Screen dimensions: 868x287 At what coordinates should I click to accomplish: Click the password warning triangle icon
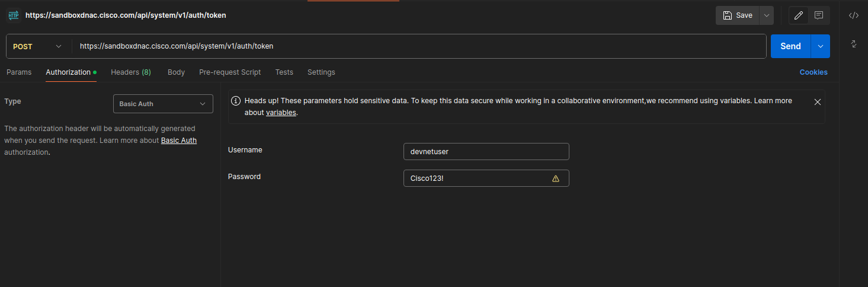pyautogui.click(x=556, y=178)
